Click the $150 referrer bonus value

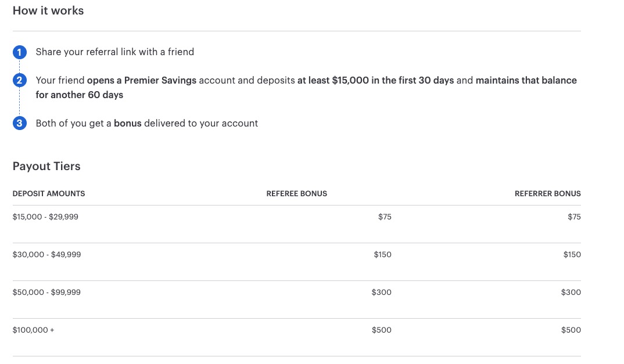[572, 254]
